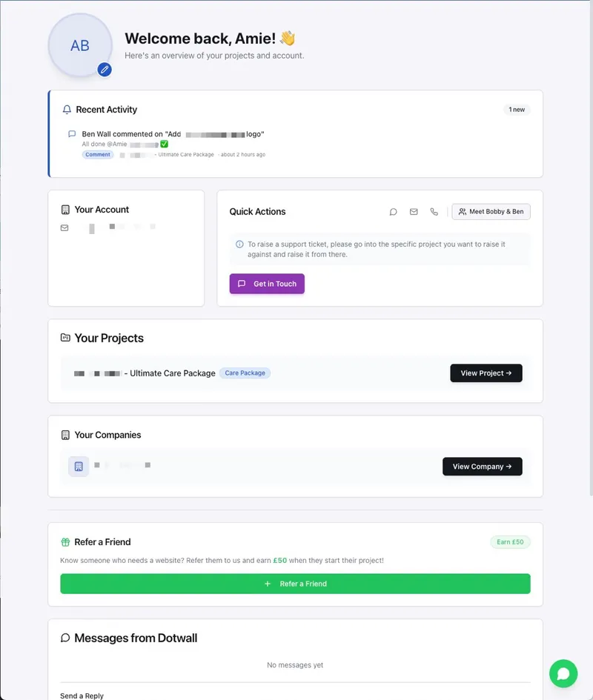Image resolution: width=593 pixels, height=700 pixels.
Task: Click the green Refer a Friend button
Action: tap(295, 584)
